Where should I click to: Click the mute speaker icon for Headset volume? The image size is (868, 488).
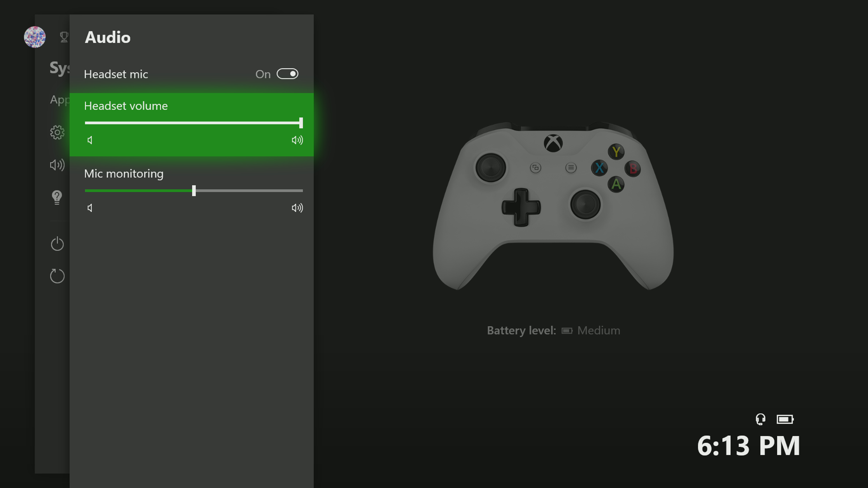coord(90,139)
